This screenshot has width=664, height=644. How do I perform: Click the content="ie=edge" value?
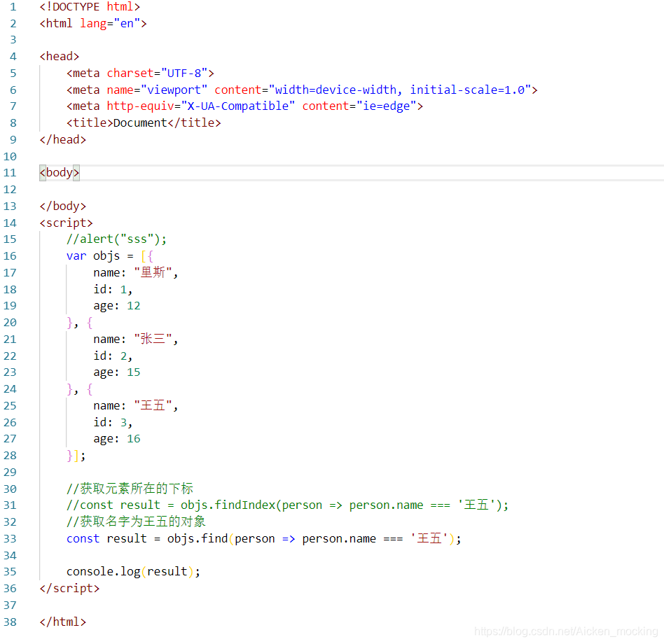click(359, 106)
